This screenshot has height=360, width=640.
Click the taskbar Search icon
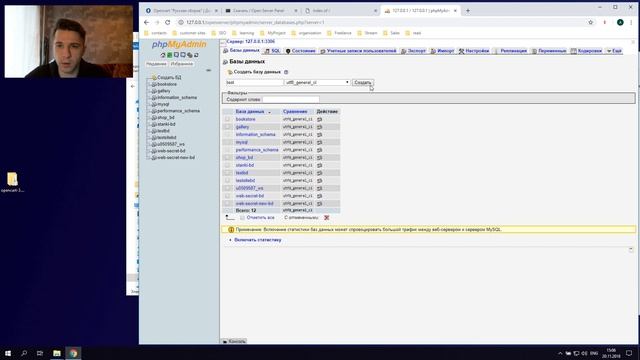24,353
